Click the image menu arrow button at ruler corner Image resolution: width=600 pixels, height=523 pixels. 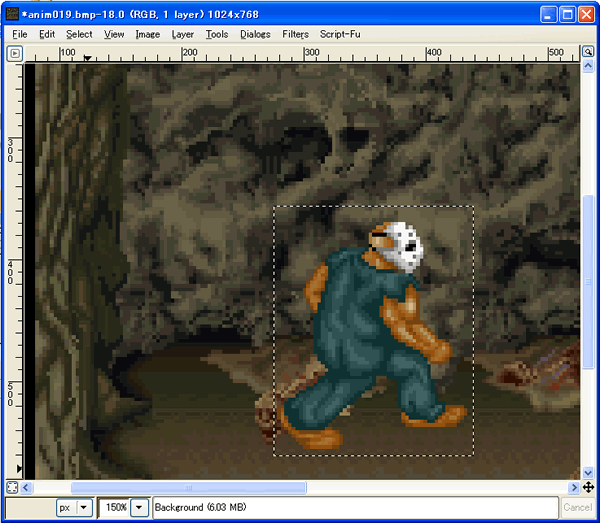click(15, 54)
